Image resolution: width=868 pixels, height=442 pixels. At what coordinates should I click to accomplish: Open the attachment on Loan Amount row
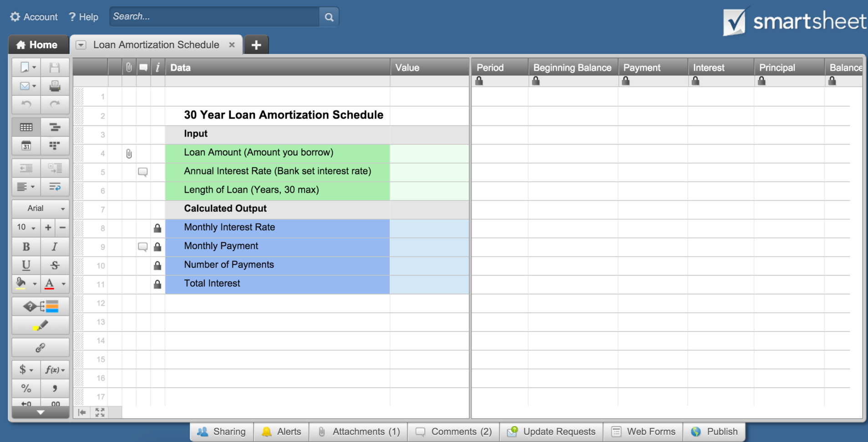coord(129,153)
